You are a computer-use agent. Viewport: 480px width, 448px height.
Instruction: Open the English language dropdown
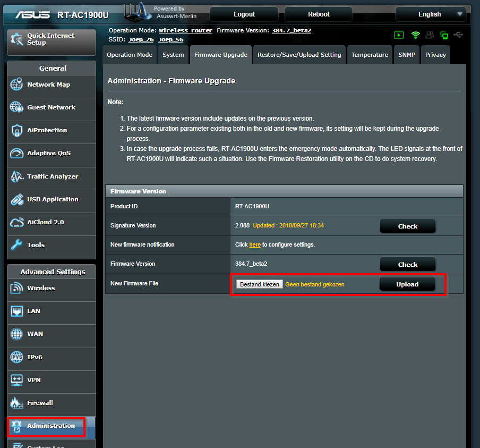click(x=431, y=14)
